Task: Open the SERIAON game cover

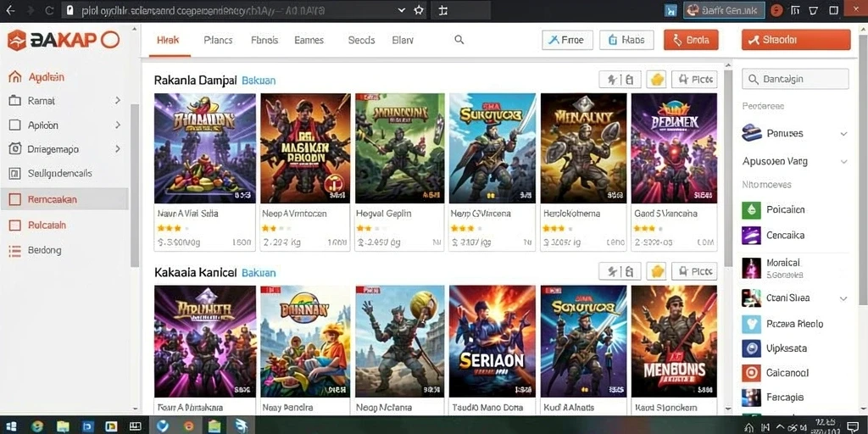Action: tap(492, 341)
